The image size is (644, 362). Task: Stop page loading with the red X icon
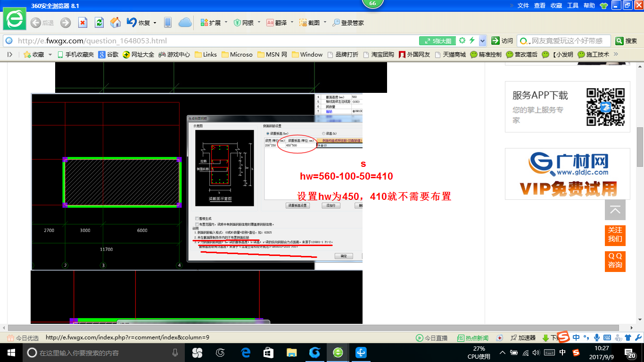tap(83, 23)
